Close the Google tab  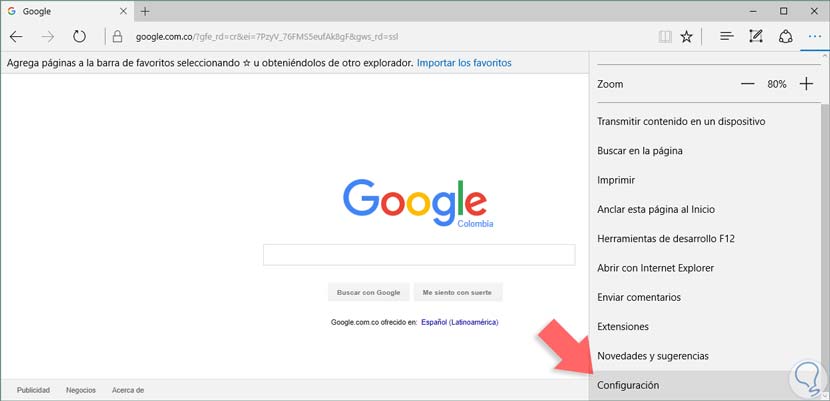(x=124, y=11)
